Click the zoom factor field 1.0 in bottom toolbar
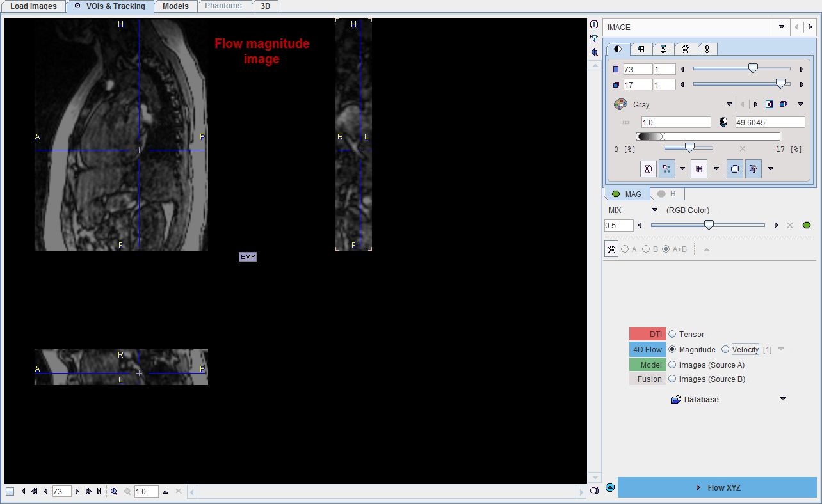Image resolution: width=822 pixels, height=504 pixels. (x=147, y=492)
